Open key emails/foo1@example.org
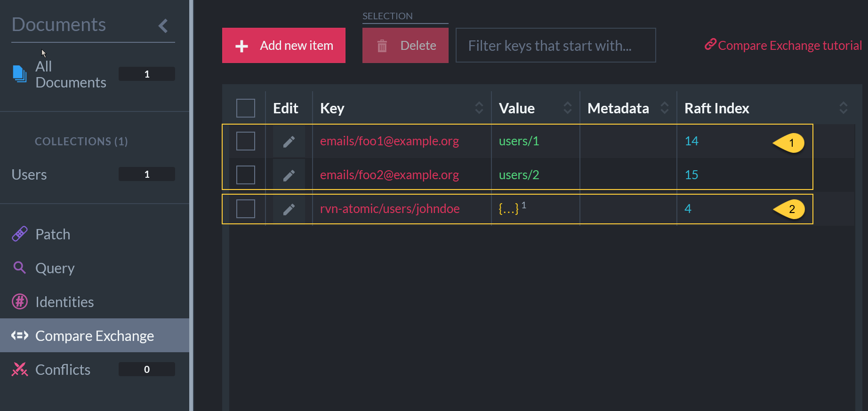Viewport: 868px width, 411px height. [389, 141]
